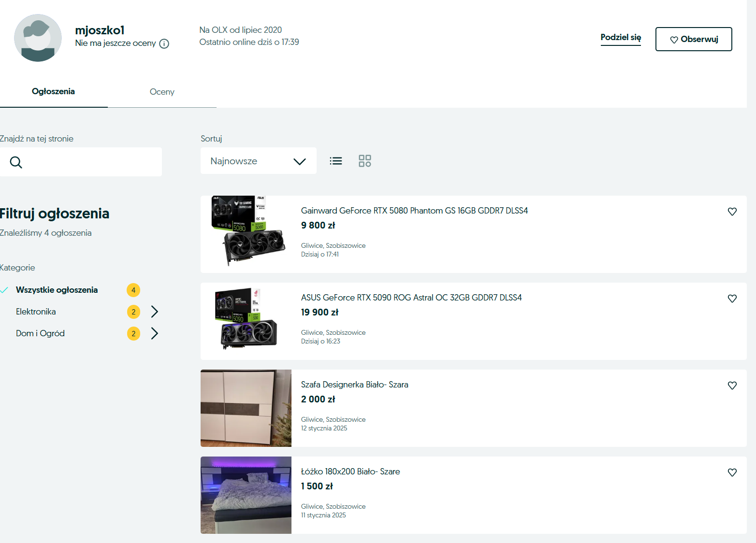Select the Ogłoszenia tab

[53, 92]
